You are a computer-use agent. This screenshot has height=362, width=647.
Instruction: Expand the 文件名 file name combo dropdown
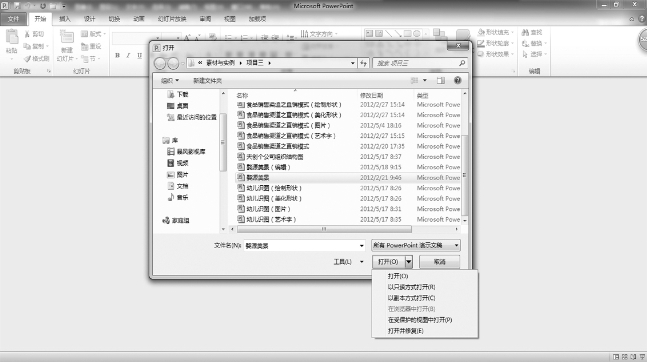361,246
